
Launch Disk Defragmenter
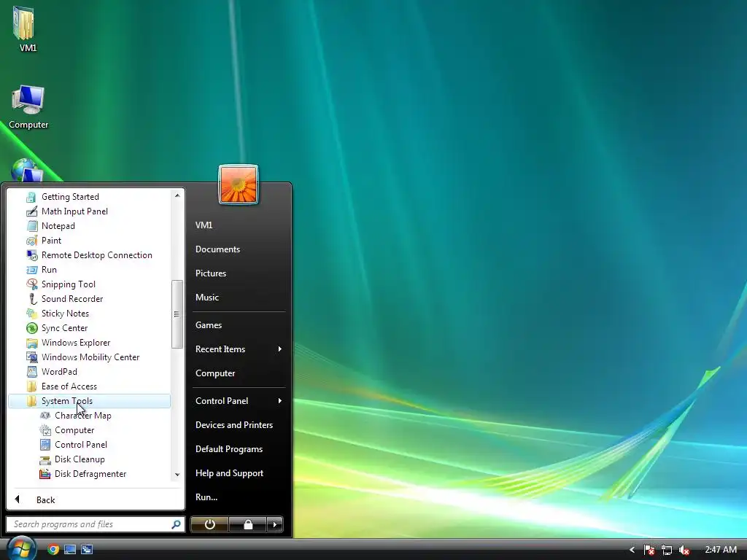pos(89,474)
